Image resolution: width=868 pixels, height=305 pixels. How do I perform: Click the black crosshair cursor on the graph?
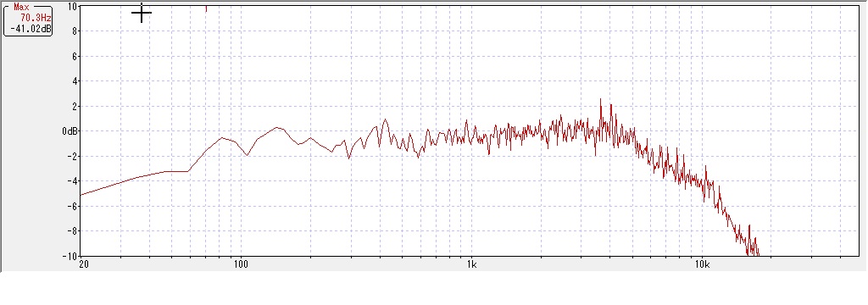click(142, 14)
